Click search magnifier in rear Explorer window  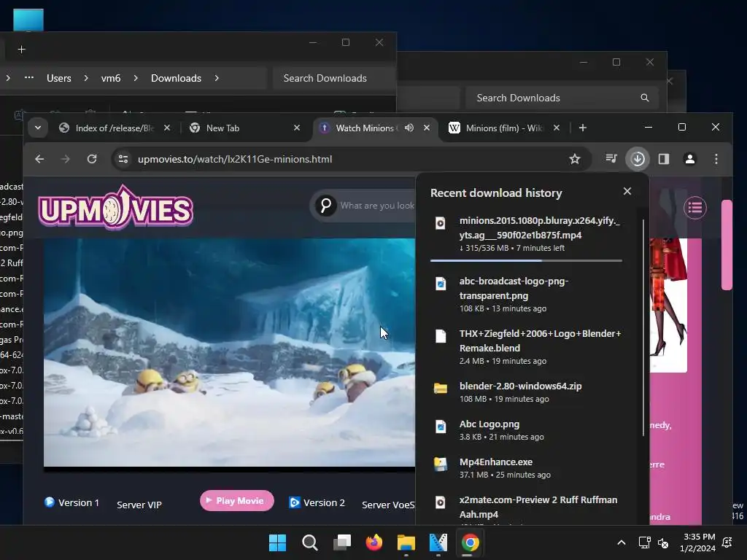click(645, 98)
